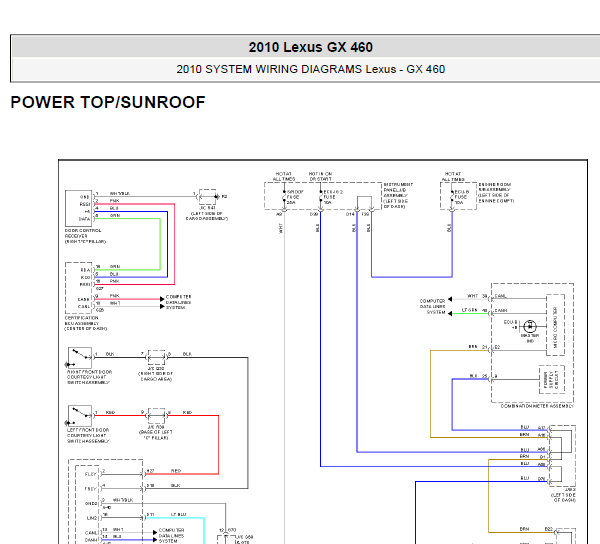Click the "ECU-IG 2 FUSE 10A" label

point(333,197)
